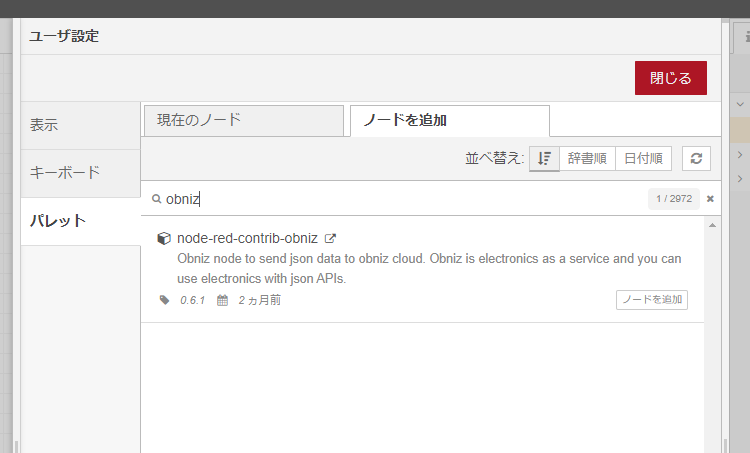Sort modules by 辞書順
The height and width of the screenshot is (453, 750).
(x=587, y=158)
